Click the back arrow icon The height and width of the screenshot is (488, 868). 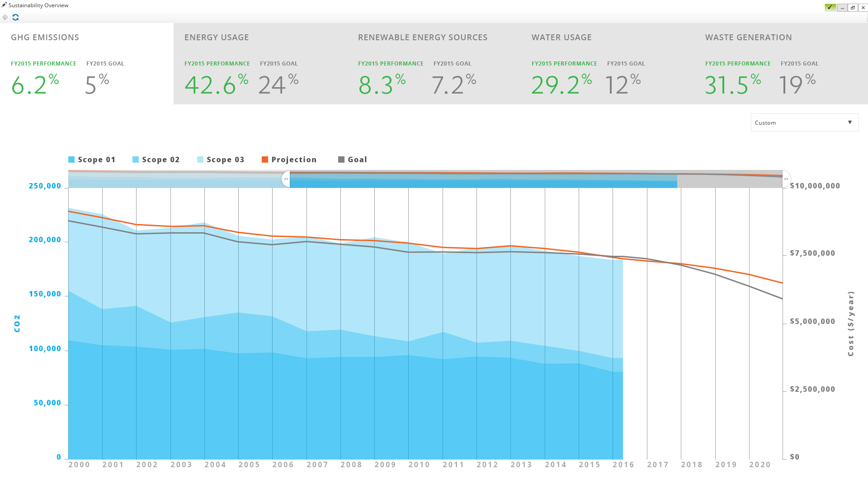5,17
